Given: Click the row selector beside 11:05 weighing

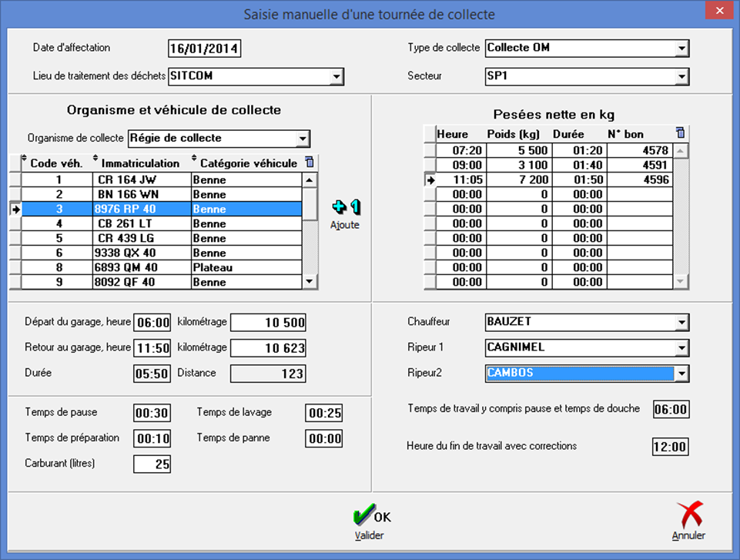Looking at the screenshot, I should [430, 179].
